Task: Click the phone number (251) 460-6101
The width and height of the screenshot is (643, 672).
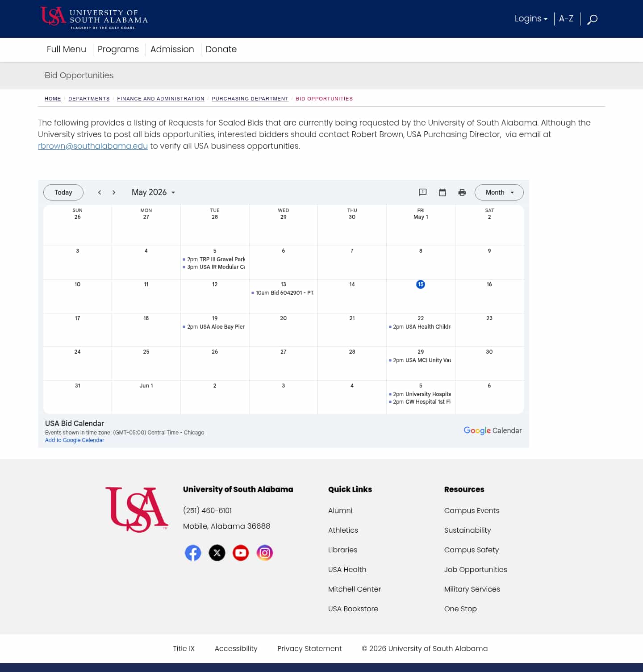Action: point(207,510)
